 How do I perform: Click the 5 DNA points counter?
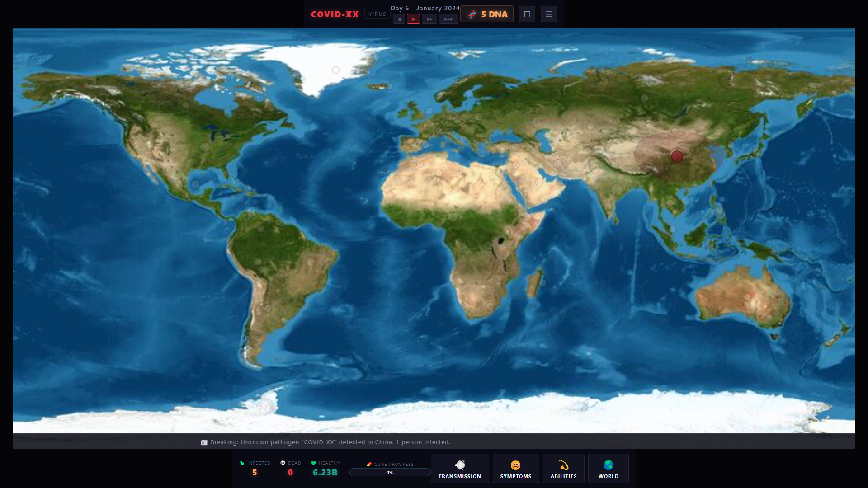pos(487,14)
